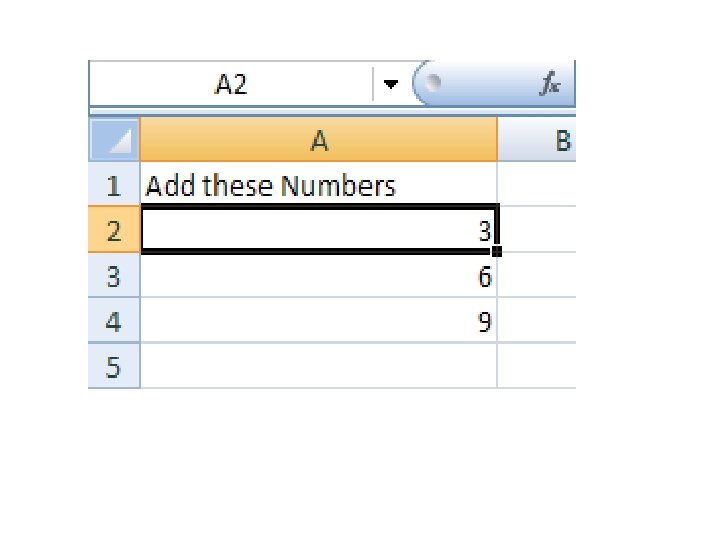The width and height of the screenshot is (720, 540).
Task: Select row 1 via its row header
Action: tap(114, 186)
